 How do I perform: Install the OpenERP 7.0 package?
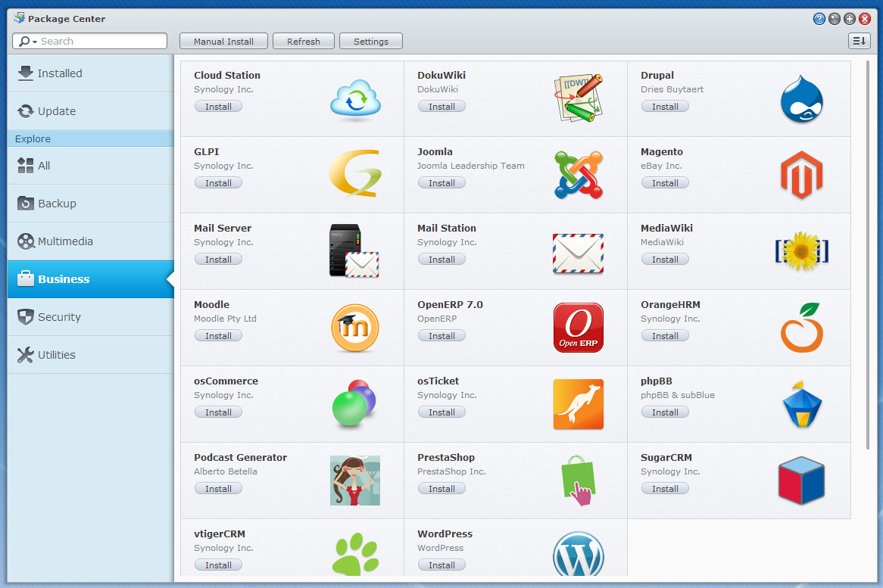click(441, 336)
